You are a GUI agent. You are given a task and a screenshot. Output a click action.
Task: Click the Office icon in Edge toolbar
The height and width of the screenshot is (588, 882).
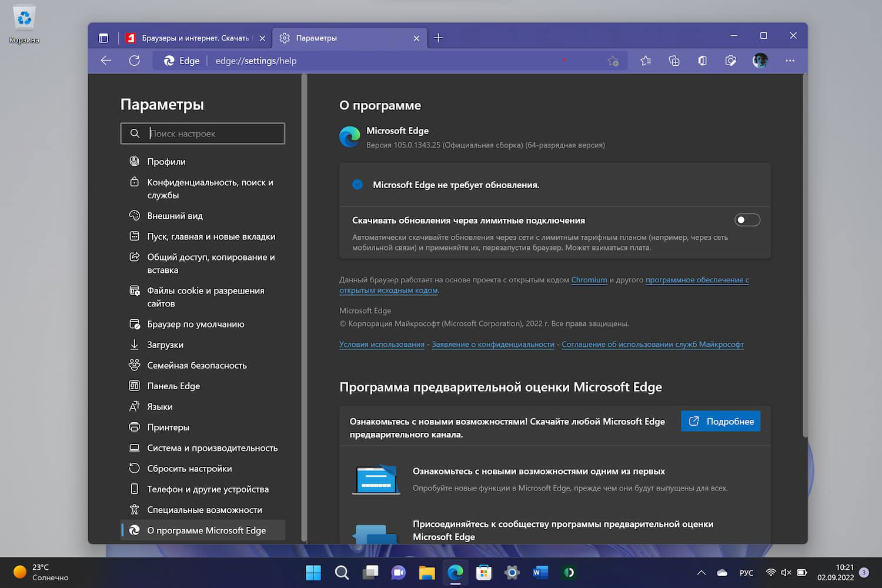[x=702, y=61]
